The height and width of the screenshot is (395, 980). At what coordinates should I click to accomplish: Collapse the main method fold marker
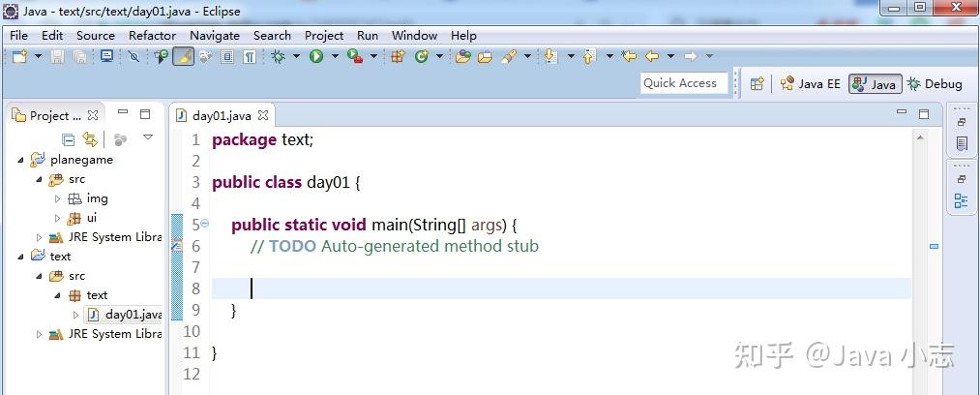204,223
